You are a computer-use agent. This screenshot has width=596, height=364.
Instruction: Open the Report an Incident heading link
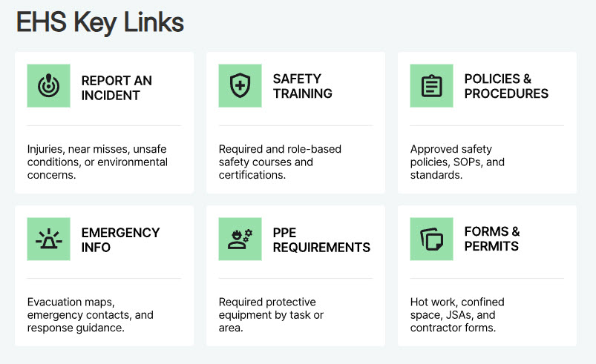pyautogui.click(x=117, y=87)
